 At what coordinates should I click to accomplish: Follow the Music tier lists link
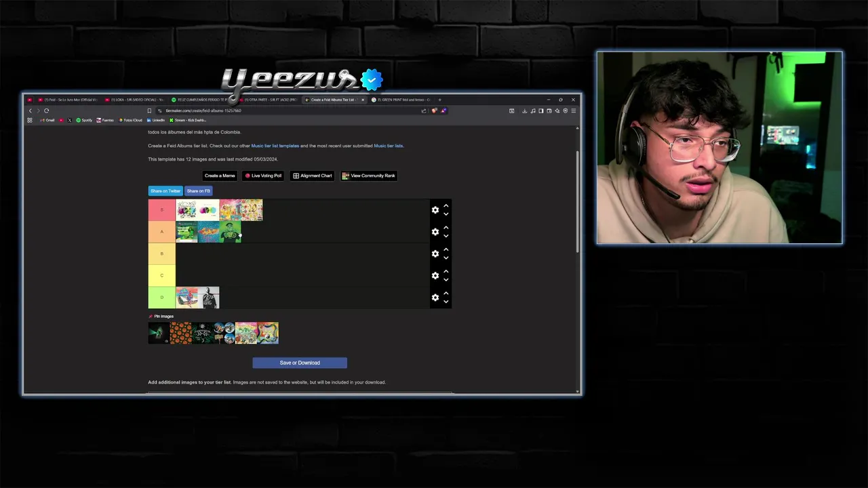coord(389,146)
